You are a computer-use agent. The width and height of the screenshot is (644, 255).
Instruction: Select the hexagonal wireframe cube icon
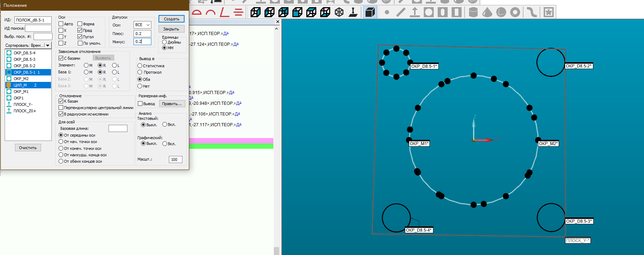click(339, 13)
